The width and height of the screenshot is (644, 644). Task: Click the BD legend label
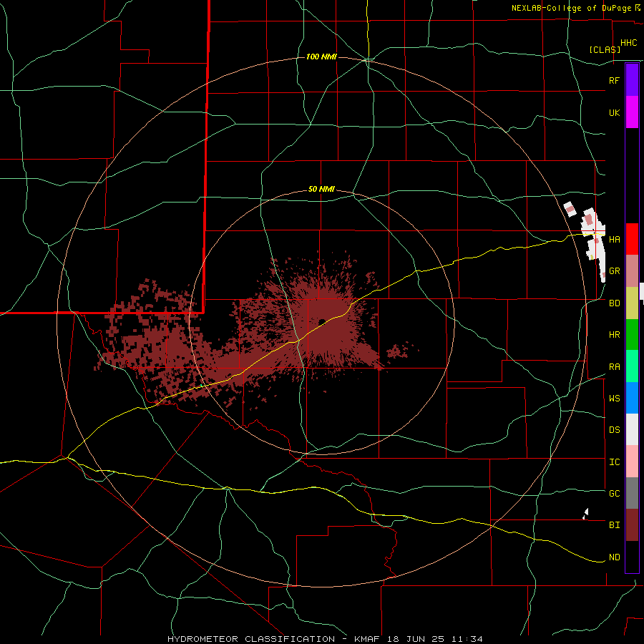point(614,303)
